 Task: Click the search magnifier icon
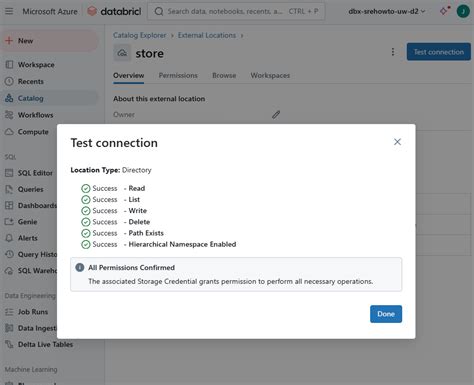pos(159,11)
